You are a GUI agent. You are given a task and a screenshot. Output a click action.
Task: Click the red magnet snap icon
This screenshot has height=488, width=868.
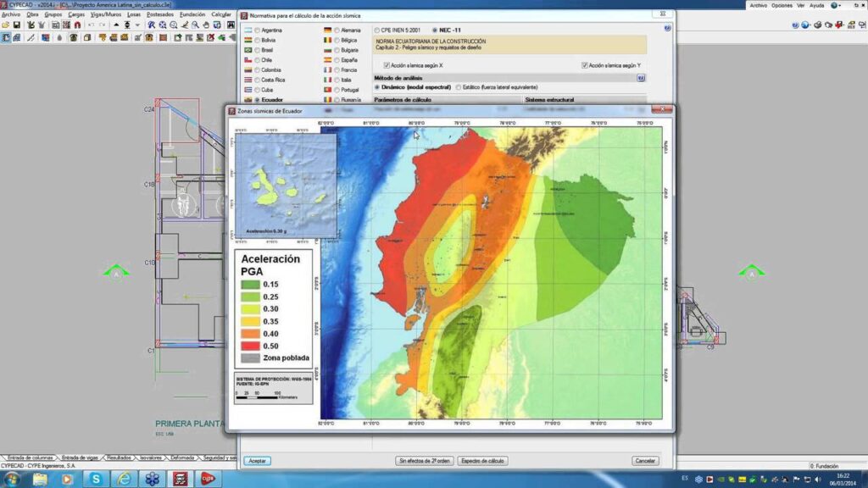(77, 25)
